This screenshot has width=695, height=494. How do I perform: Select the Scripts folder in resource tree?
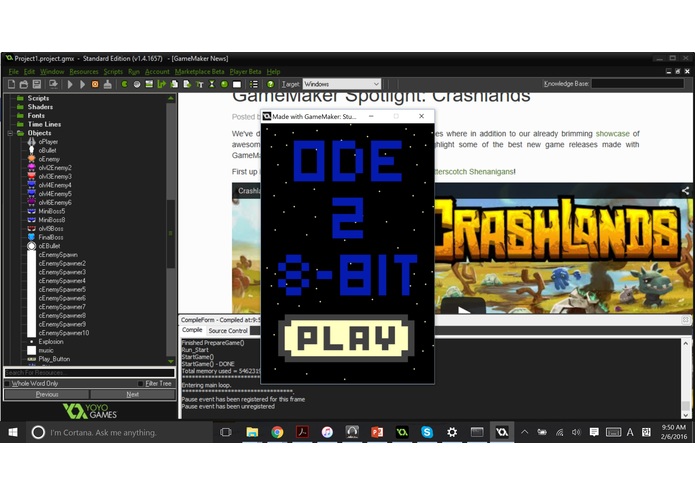pyautogui.click(x=38, y=98)
